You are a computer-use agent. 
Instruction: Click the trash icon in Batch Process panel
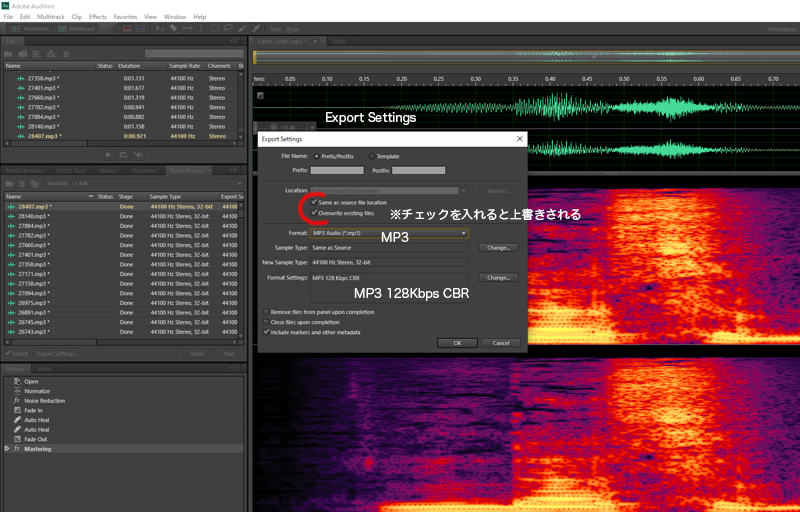pyautogui.click(x=22, y=184)
